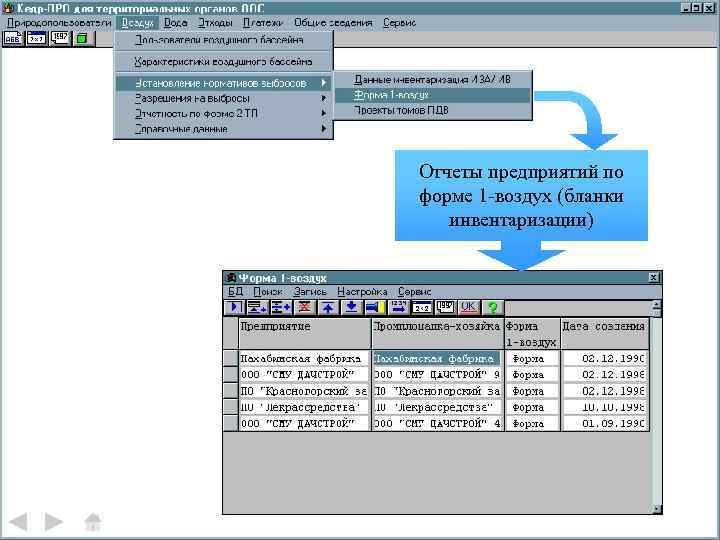Image resolution: width=720 pixels, height=540 pixels.
Task: Expand Отчетность по форме 2-ТП submenu
Action: (223, 113)
